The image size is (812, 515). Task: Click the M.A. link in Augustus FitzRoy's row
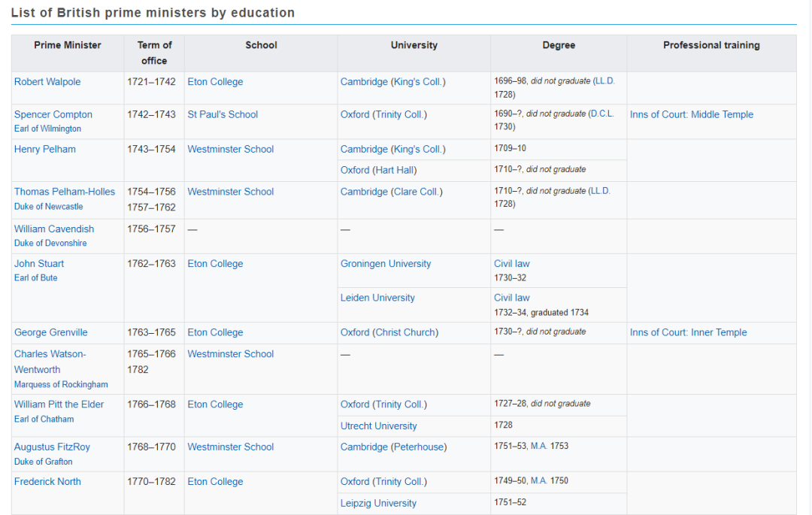tap(539, 446)
